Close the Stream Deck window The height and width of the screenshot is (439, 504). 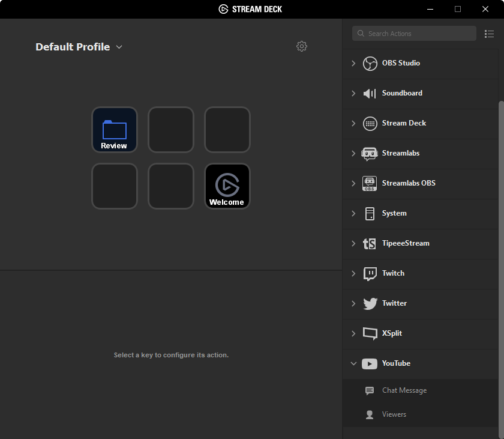point(485,9)
